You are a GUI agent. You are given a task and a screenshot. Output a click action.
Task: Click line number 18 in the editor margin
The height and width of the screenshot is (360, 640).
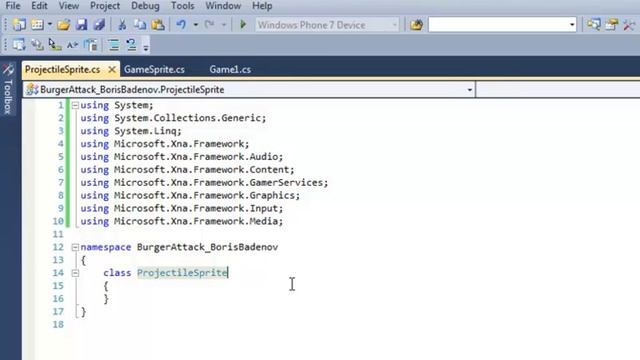[x=58, y=324]
